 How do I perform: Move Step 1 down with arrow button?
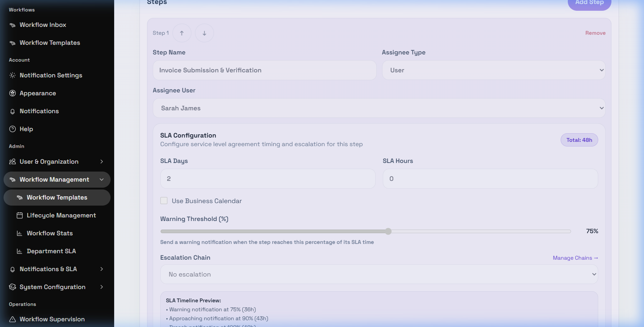[204, 33]
